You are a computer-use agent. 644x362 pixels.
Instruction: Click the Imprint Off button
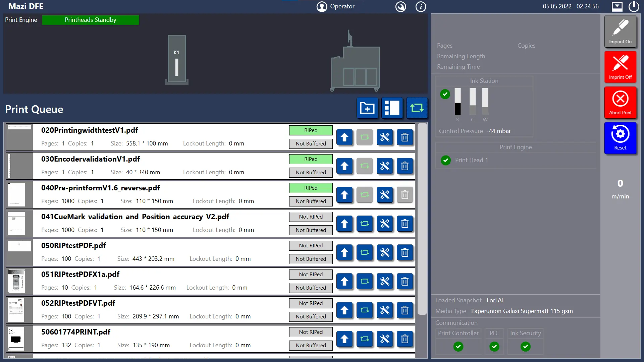[x=620, y=67]
